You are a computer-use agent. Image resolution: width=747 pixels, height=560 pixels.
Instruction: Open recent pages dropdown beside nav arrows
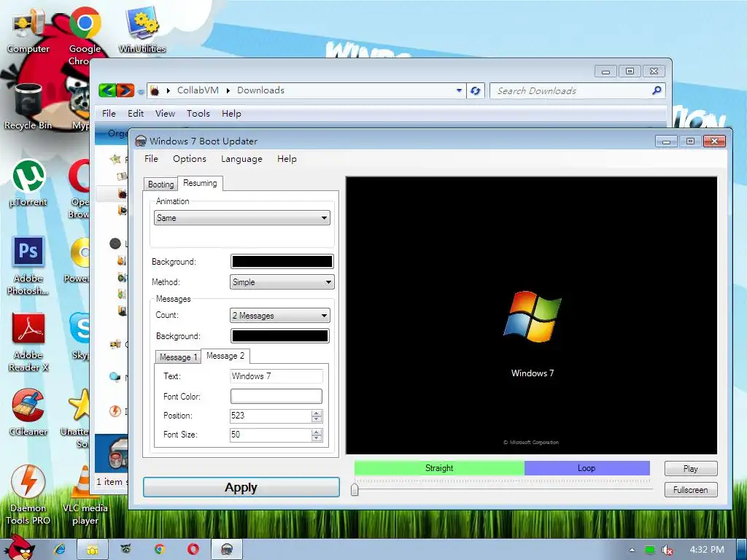pyautogui.click(x=141, y=90)
